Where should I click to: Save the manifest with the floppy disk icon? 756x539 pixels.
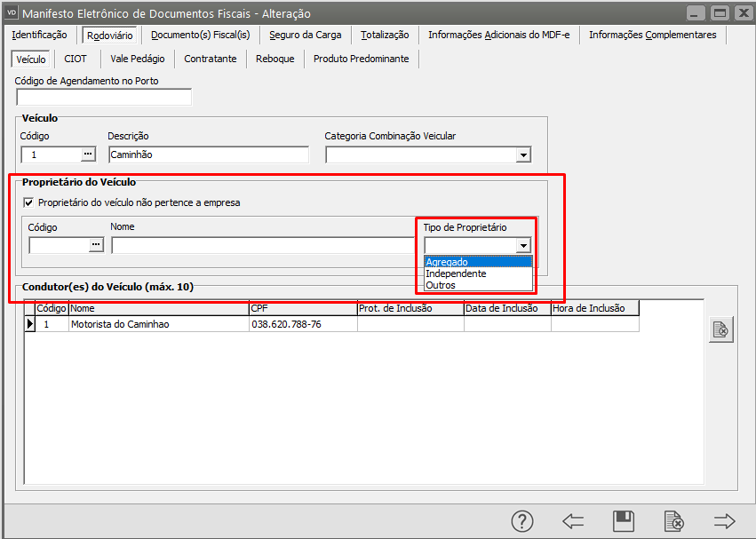tap(624, 521)
